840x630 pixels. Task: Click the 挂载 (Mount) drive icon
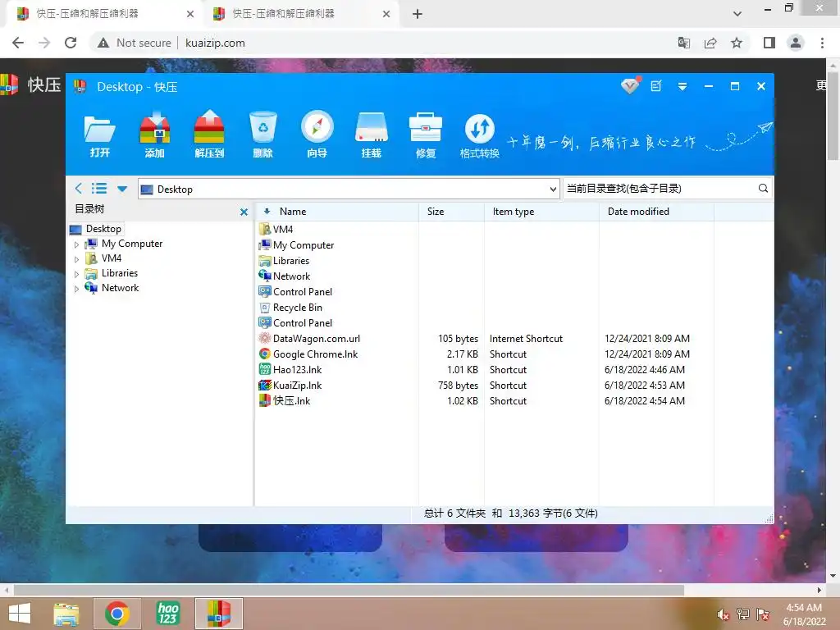372,135
